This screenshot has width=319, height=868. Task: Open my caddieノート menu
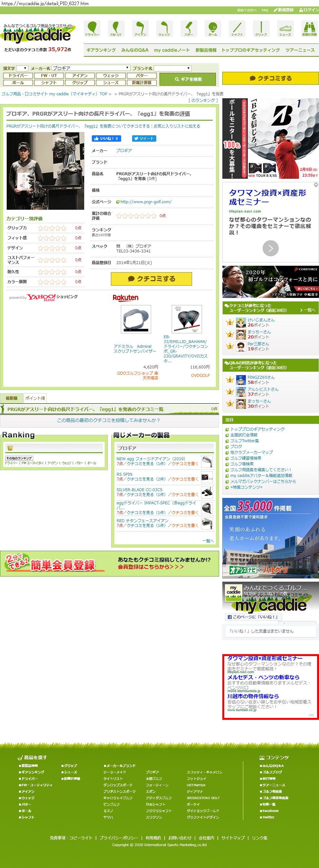[x=172, y=50]
